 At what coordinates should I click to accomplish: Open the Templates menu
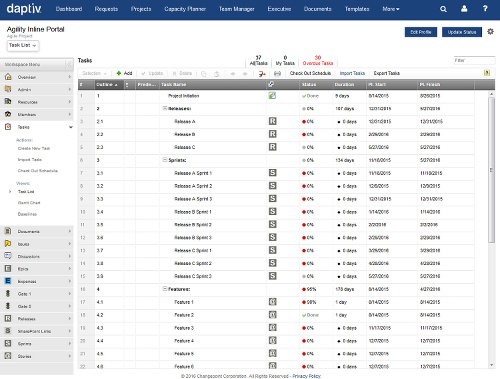coord(357,9)
